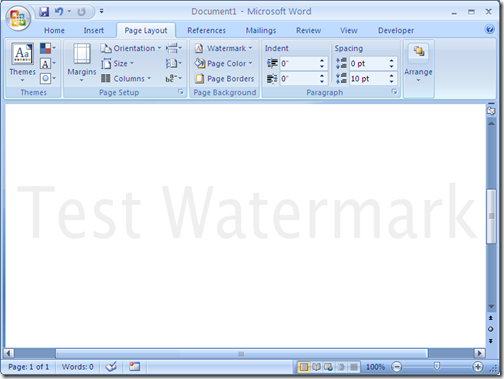Edit the Indent Right value field

(x=299, y=79)
